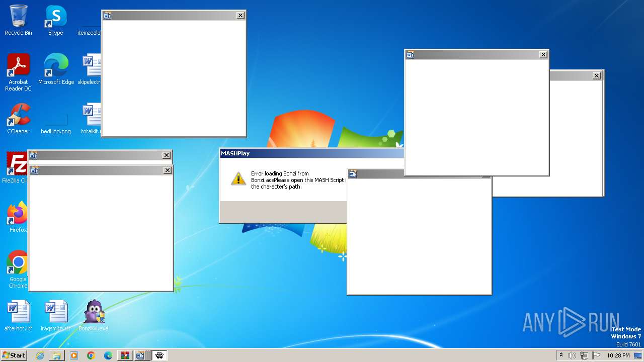This screenshot has width=644, height=362.
Task: Select the iraqsmith.rtf document icon
Action: (55, 315)
